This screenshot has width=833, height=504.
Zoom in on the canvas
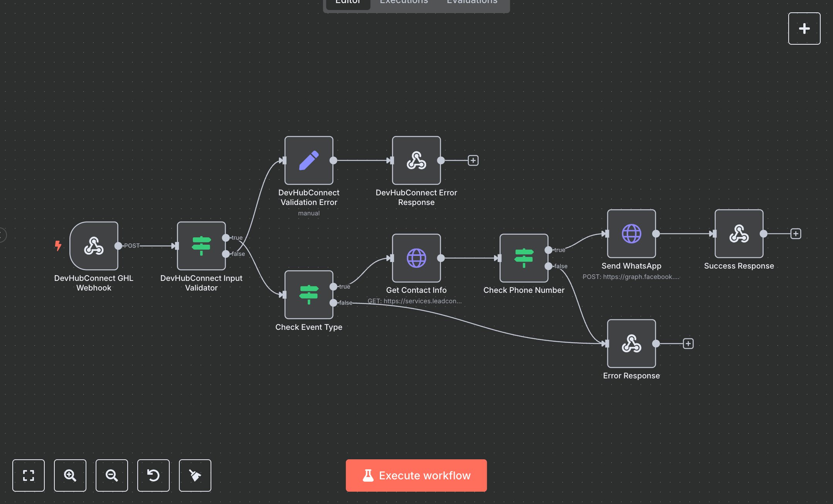coord(70,475)
